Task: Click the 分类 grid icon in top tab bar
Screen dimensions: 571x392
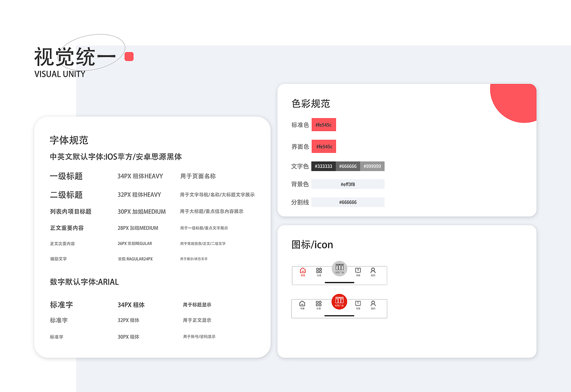Action: tap(319, 270)
